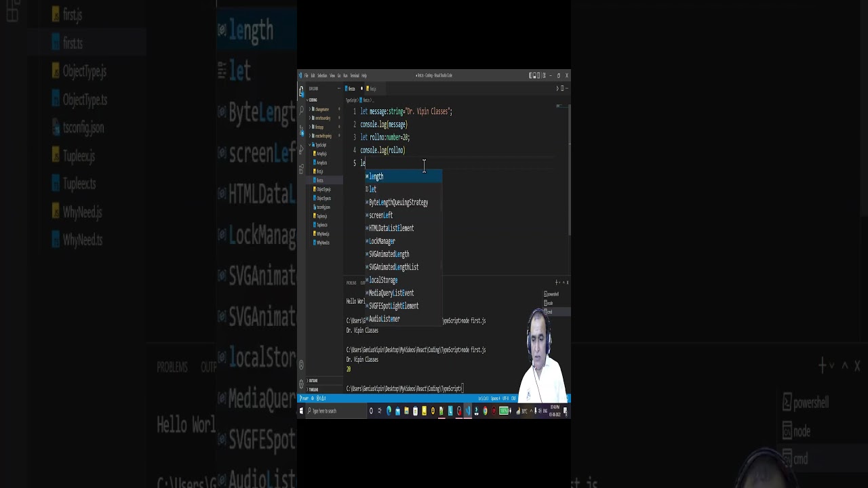
Task: Open the Search view in activity bar
Action: [301, 110]
